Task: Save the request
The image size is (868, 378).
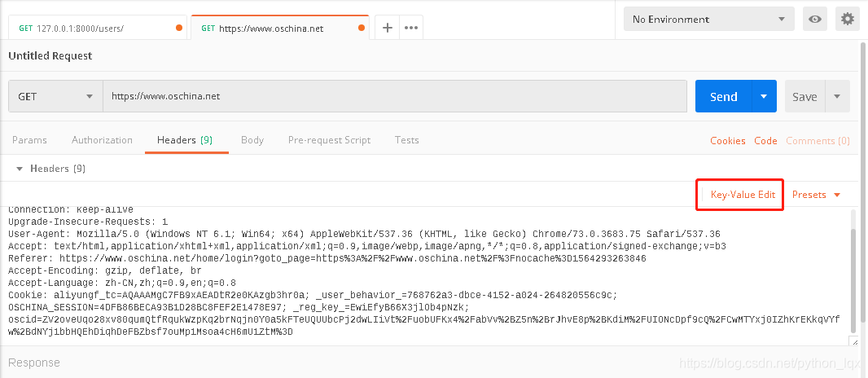Action: [804, 96]
